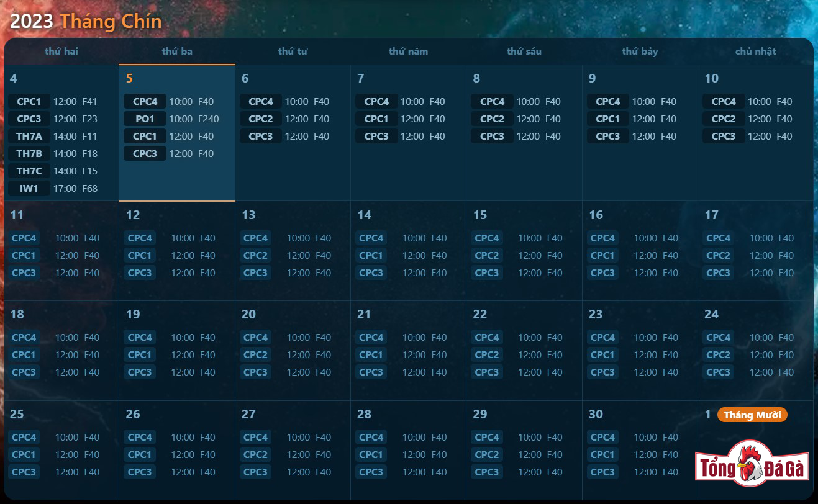Viewport: 818px width, 504px height.
Task: Click the Tổng Đá Gà rooster logo
Action: pos(752,464)
